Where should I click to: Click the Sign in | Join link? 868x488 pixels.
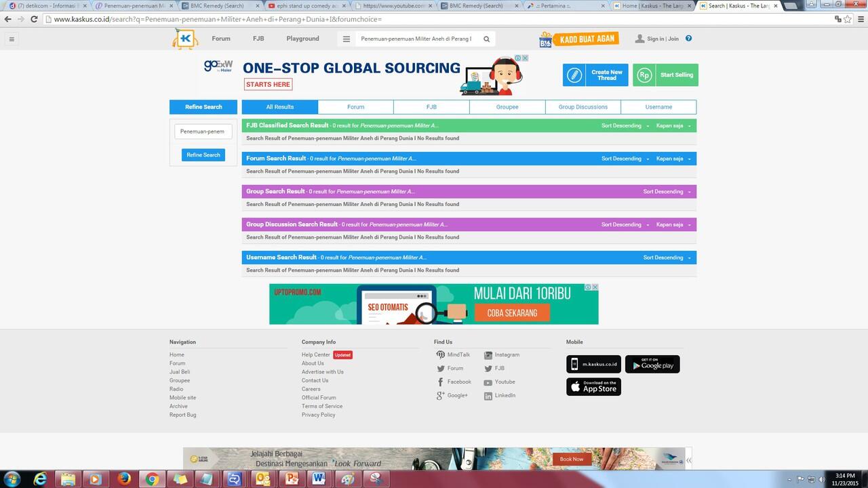(663, 39)
